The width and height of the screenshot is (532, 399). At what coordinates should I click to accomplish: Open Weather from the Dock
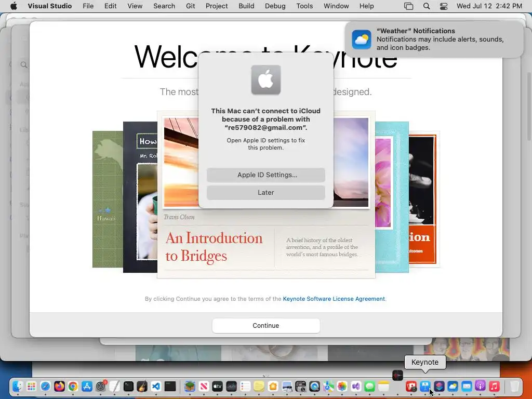coord(453,386)
